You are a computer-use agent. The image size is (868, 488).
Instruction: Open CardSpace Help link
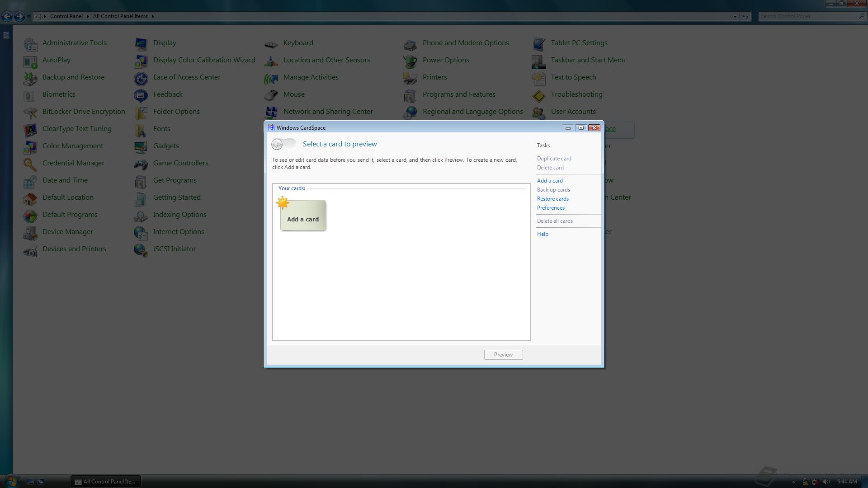click(542, 234)
